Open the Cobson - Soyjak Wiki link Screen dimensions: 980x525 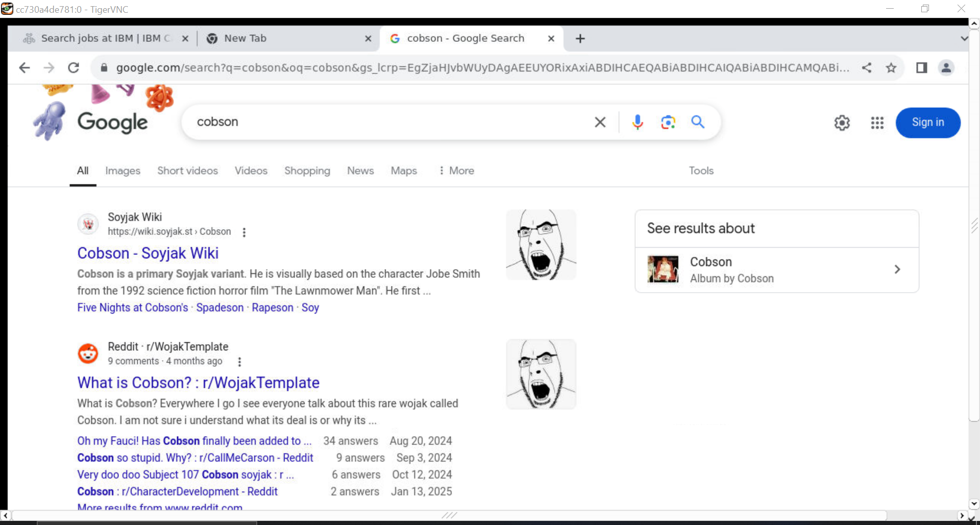148,253
